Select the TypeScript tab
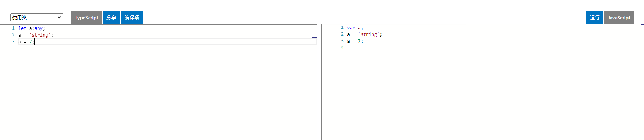This screenshot has width=644, height=140. pos(86,18)
